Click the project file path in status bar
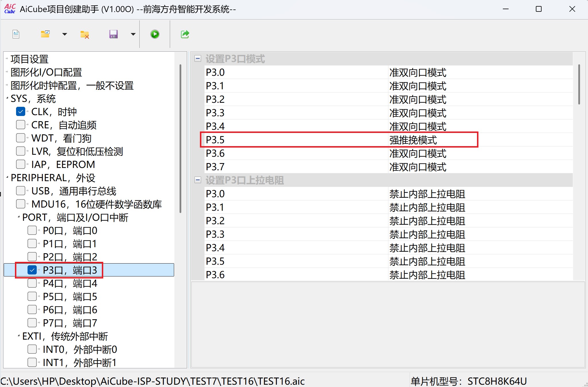This screenshot has height=387, width=588. (x=153, y=381)
